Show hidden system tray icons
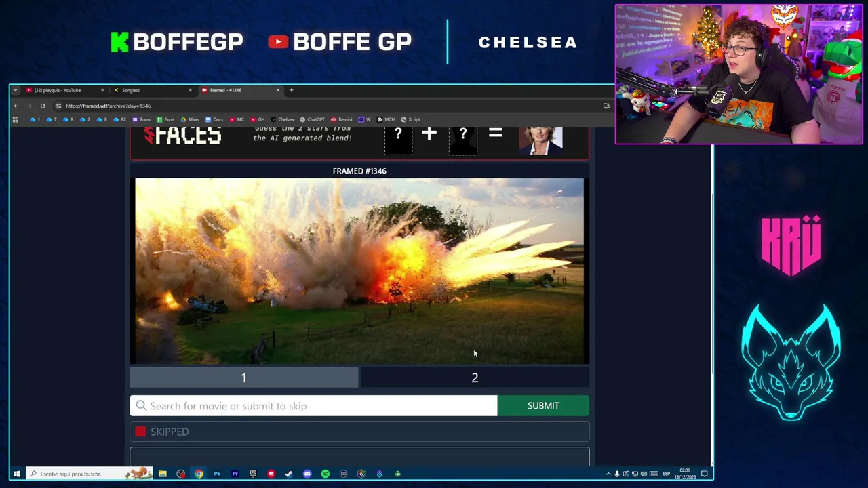 608,474
